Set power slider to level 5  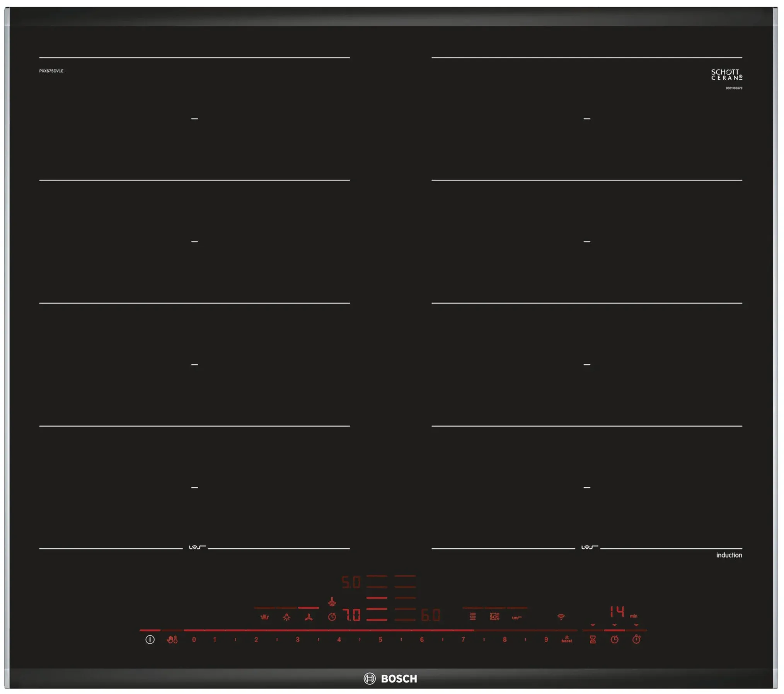pyautogui.click(x=380, y=640)
